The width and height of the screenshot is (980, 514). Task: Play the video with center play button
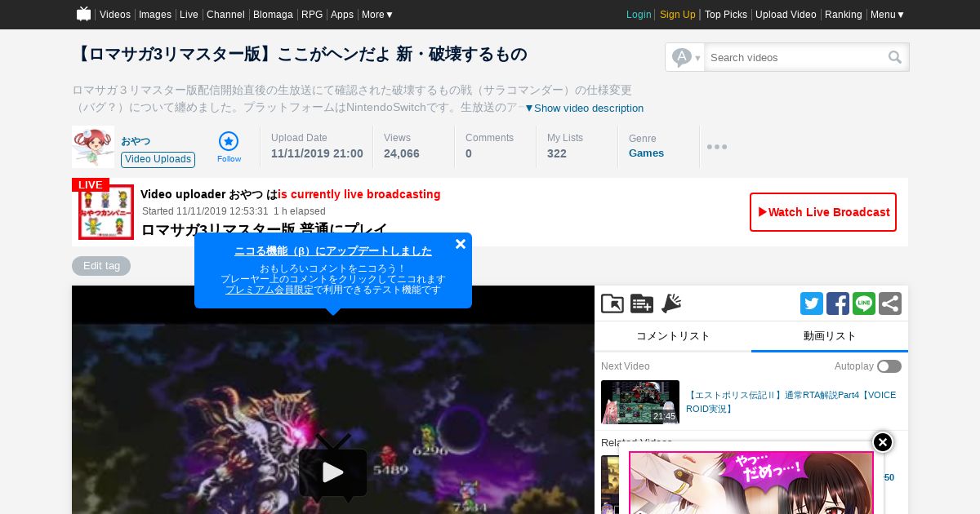pos(332,471)
